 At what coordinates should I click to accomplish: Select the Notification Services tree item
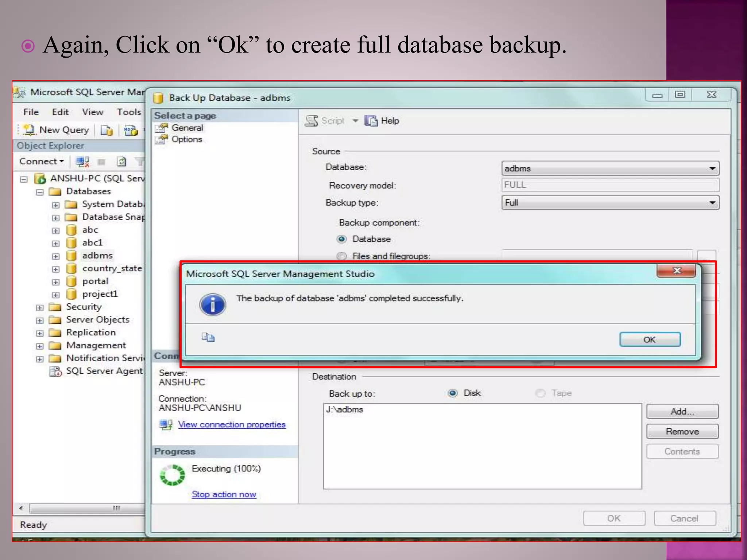click(x=105, y=358)
